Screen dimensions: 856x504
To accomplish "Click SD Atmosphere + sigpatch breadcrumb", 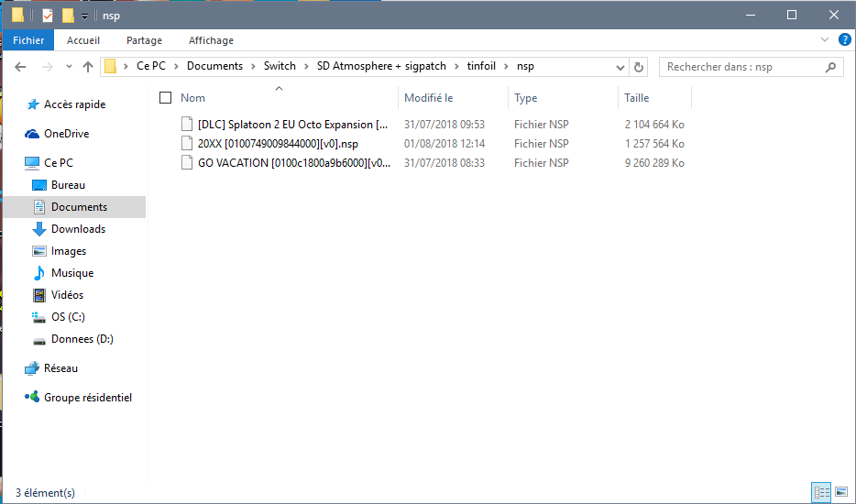I will [x=381, y=66].
